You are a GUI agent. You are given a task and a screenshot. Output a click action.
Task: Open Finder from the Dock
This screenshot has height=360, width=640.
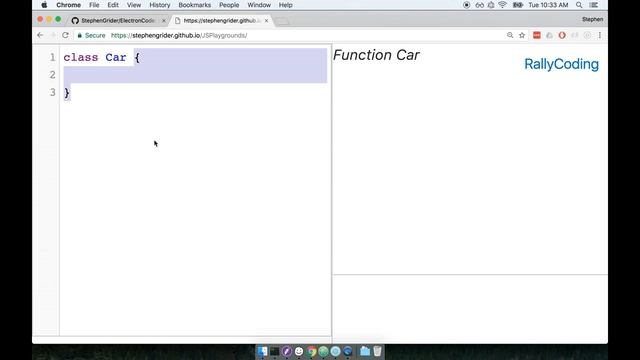[x=262, y=351]
